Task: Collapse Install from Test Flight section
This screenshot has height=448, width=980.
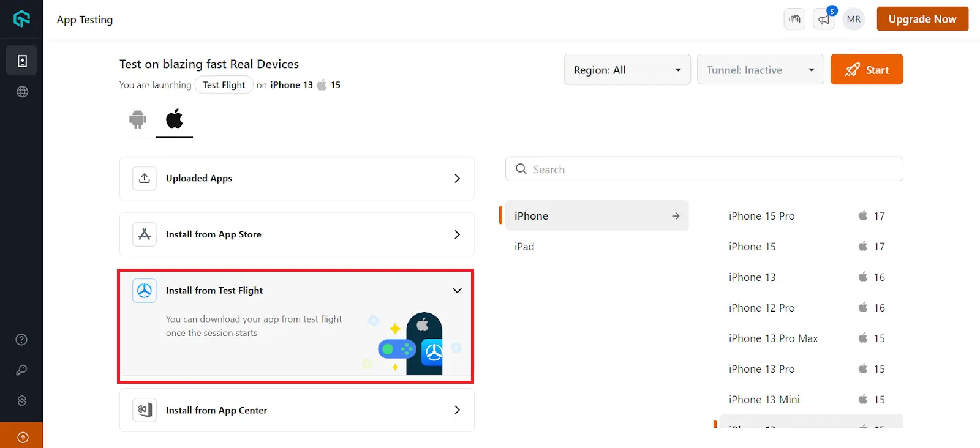Action: tap(456, 291)
